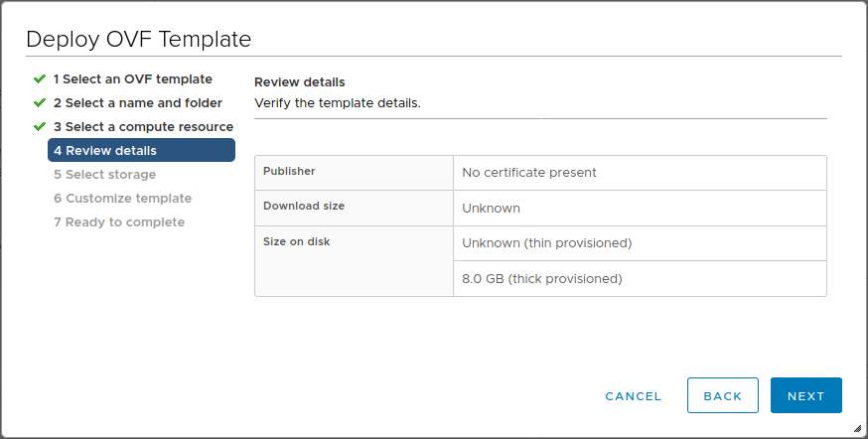Screen dimensions: 868x439
Task: Return to step 3 Select a compute resource
Action: (x=143, y=126)
